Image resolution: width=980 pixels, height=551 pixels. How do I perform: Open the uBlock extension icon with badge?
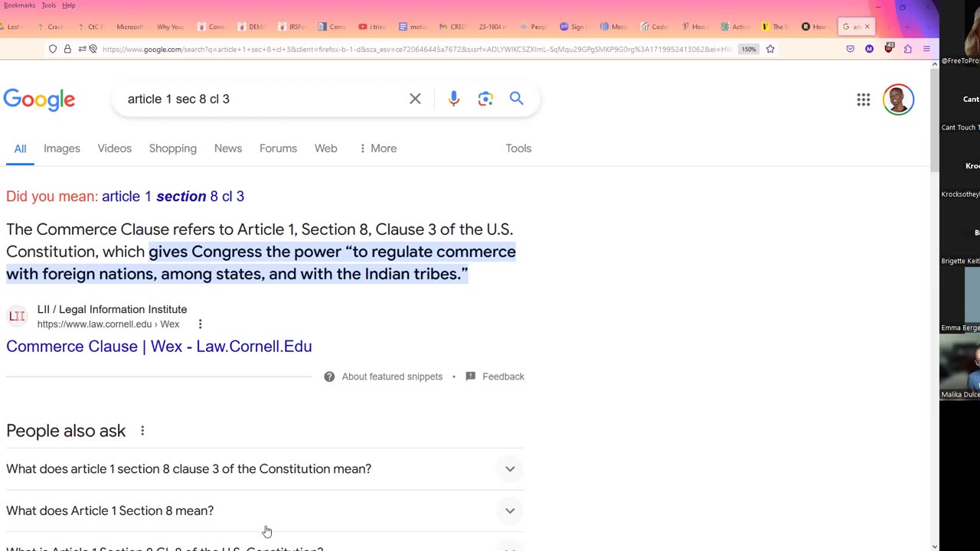coord(888,48)
